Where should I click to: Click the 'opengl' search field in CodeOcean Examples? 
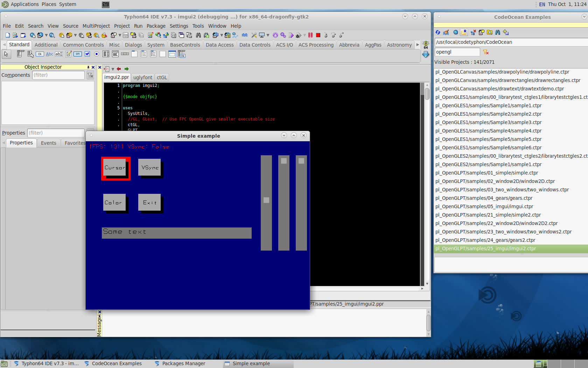pyautogui.click(x=457, y=52)
